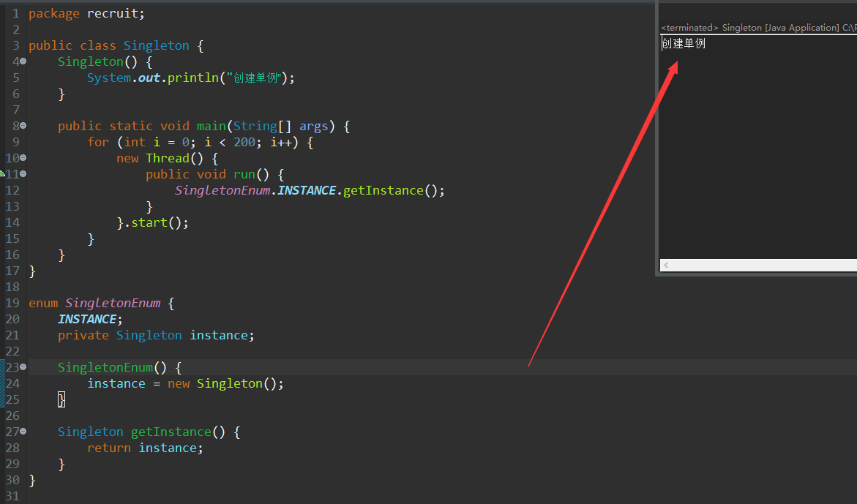Click line number 19 in the gutter
This screenshot has height=504, width=857.
(x=12, y=303)
